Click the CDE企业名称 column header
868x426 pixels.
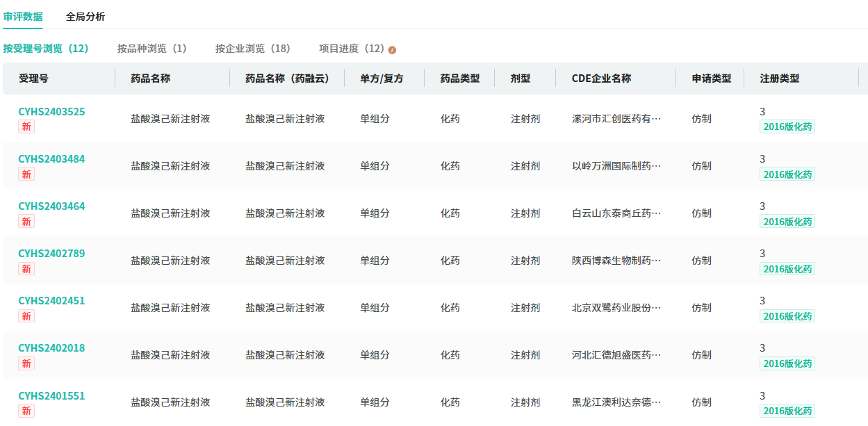tap(601, 79)
